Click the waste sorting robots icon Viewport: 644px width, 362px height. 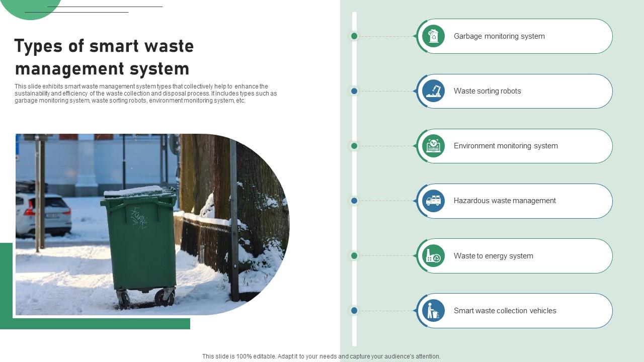tap(433, 91)
